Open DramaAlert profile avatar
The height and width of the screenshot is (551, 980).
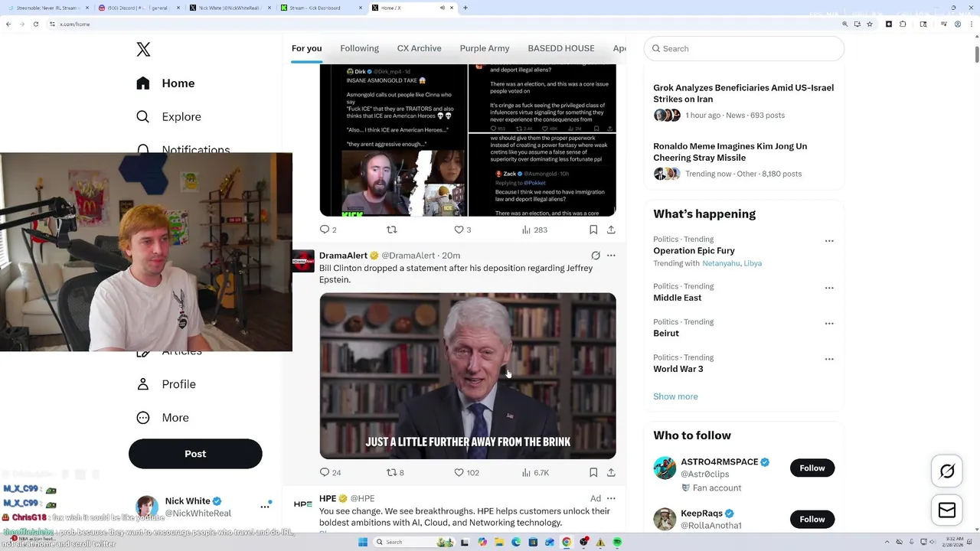[303, 261]
